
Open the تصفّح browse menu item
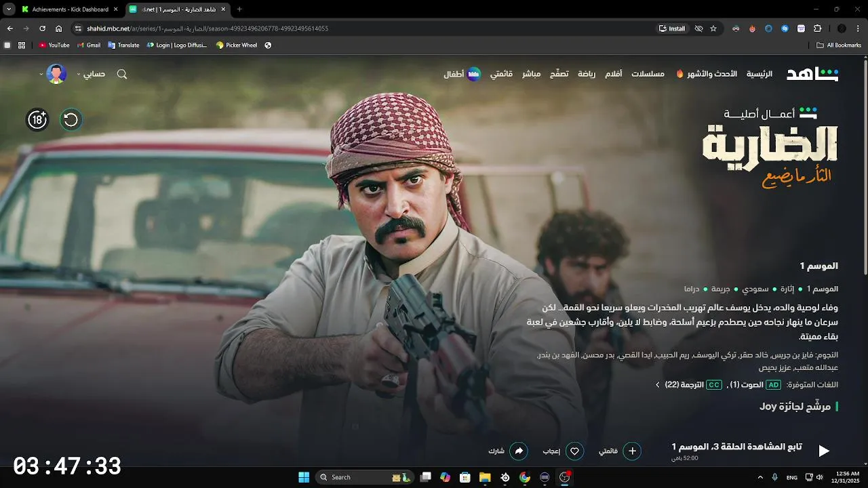559,74
